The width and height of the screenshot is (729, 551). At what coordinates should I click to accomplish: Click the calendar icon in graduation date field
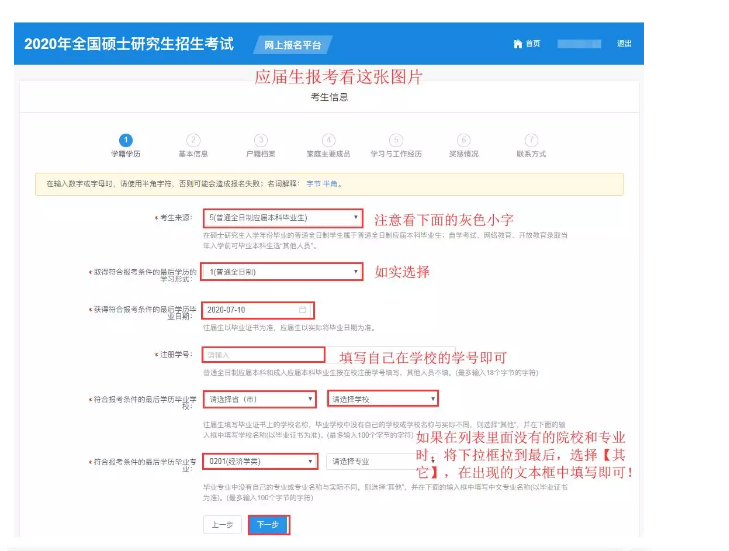pyautogui.click(x=302, y=310)
